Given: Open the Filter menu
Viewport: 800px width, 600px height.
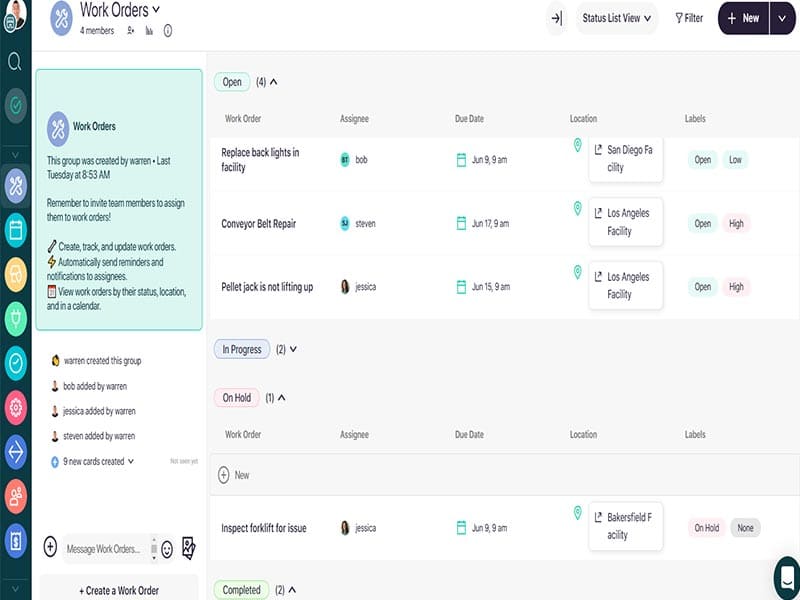Looking at the screenshot, I should click(689, 18).
